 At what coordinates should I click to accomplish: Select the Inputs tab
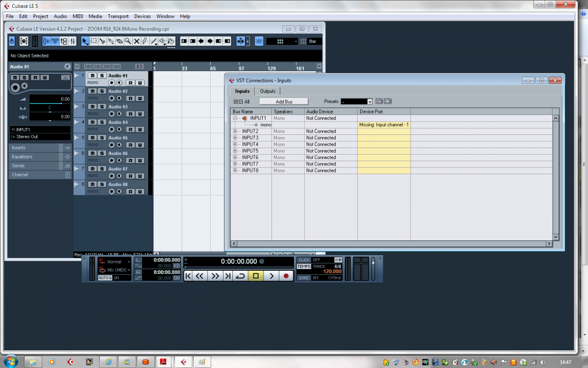[242, 91]
